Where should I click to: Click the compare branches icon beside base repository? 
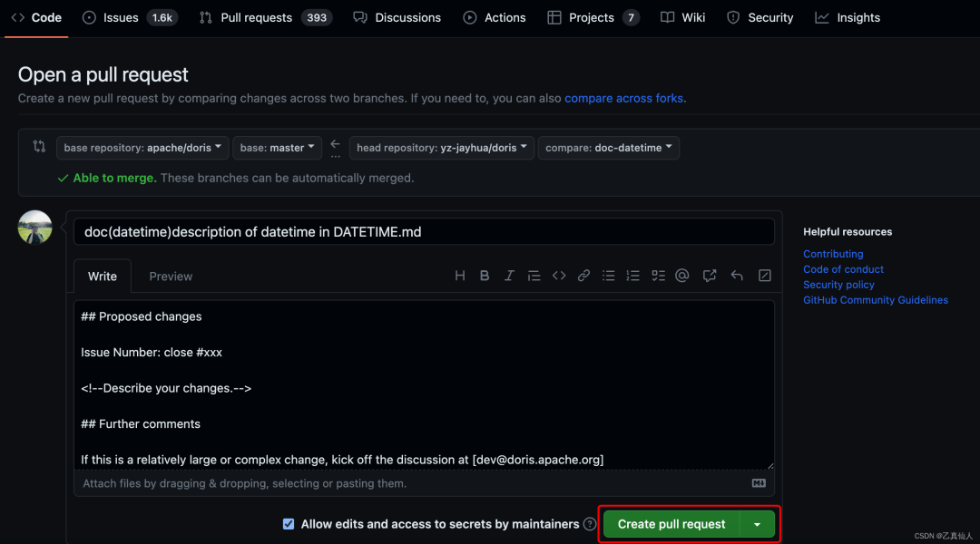coord(39,146)
